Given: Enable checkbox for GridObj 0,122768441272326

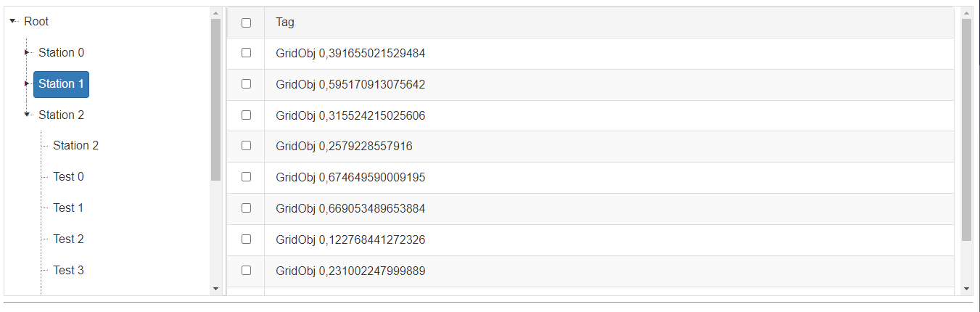Looking at the screenshot, I should pos(246,239).
